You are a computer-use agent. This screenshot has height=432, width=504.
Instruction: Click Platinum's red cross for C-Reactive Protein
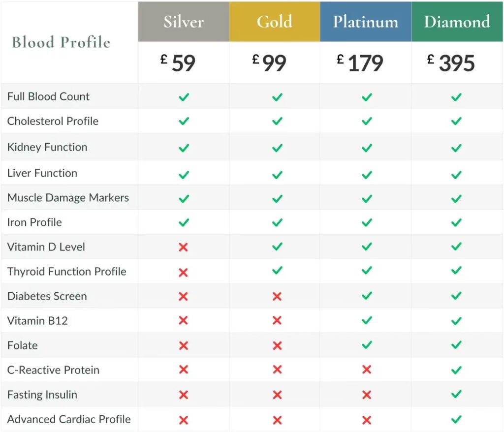tap(367, 370)
